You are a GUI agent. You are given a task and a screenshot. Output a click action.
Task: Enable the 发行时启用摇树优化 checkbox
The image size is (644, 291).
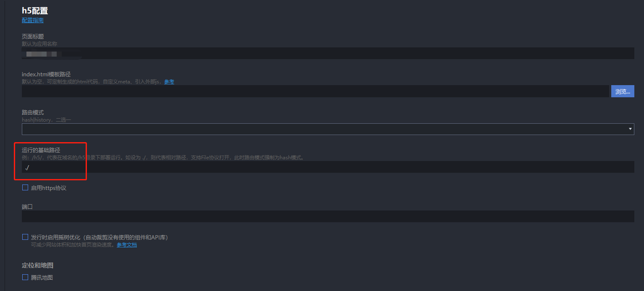point(25,237)
